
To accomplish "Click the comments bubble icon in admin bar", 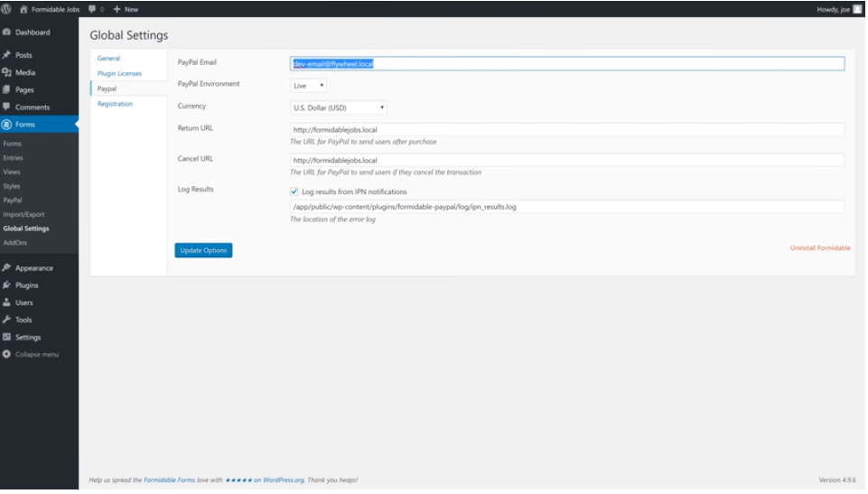I will pos(92,8).
